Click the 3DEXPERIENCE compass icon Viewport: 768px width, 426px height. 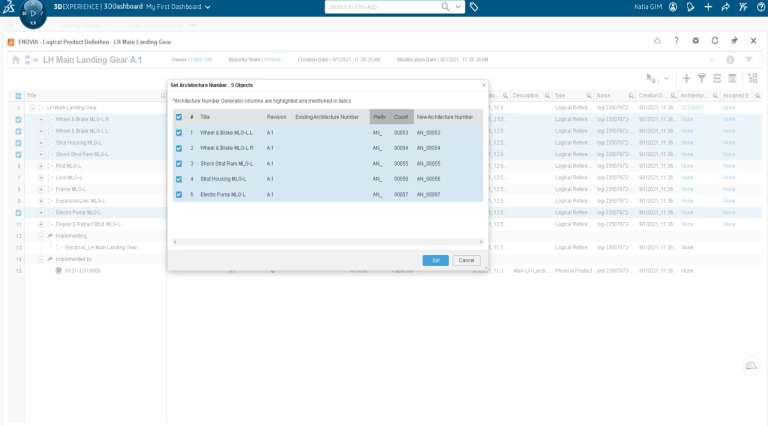click(x=33, y=11)
